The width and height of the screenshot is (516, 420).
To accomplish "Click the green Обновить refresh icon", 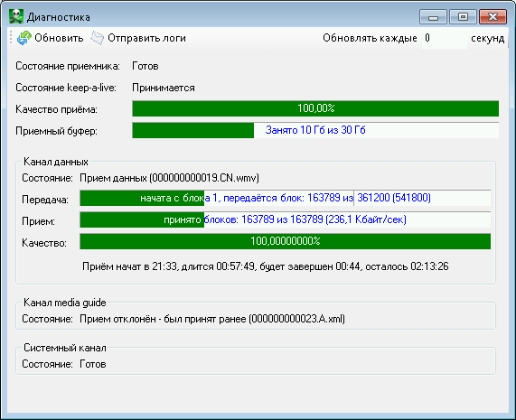I will 24,38.
